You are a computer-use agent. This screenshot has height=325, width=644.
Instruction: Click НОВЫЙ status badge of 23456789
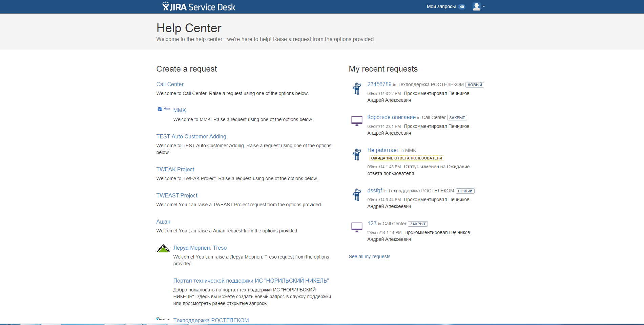coord(475,85)
